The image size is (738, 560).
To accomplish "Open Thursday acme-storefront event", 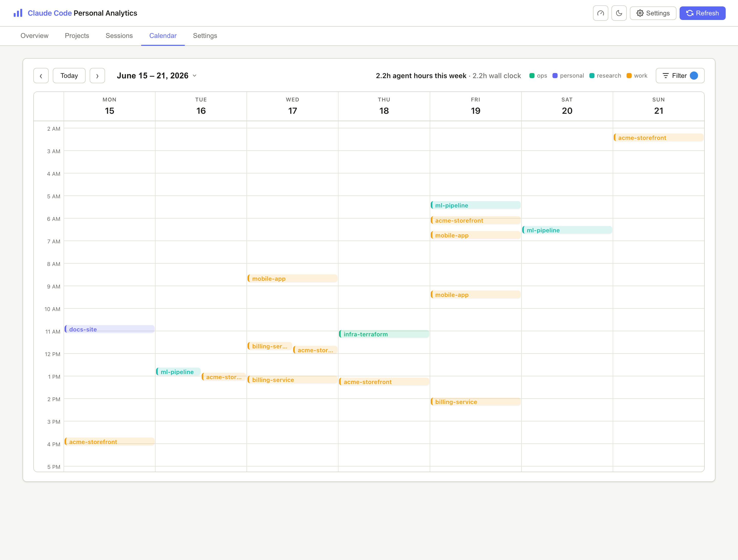I will coord(384,382).
